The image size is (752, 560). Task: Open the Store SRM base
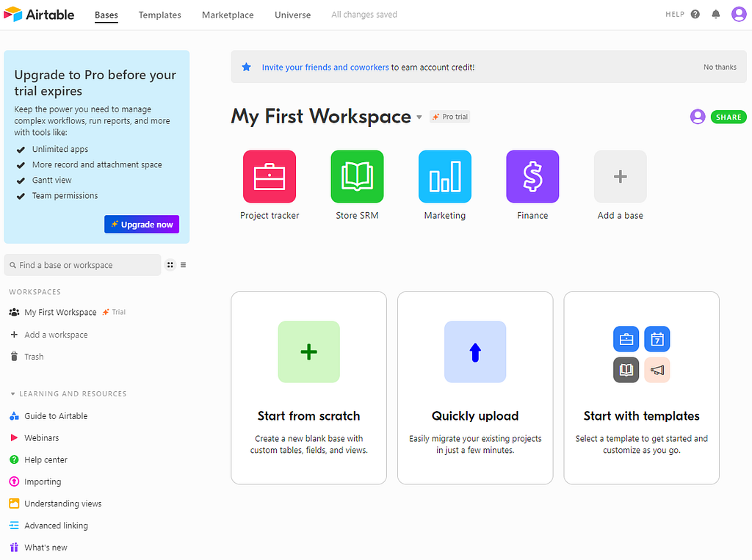click(x=358, y=176)
